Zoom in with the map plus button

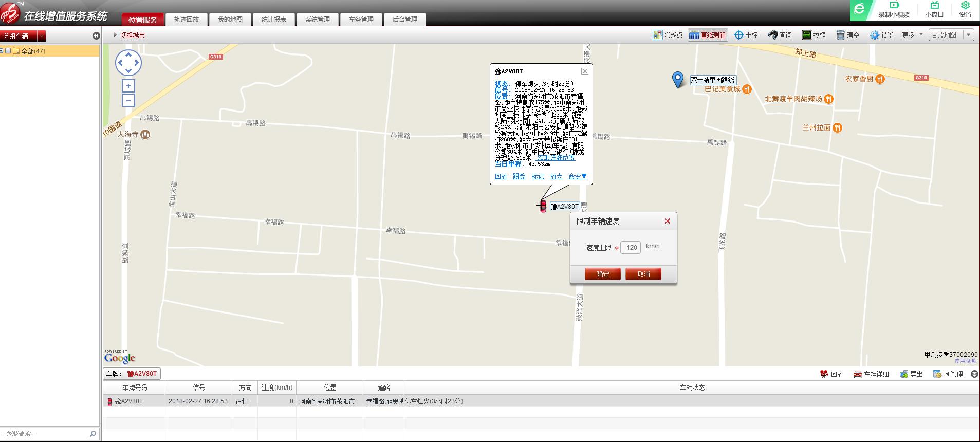pyautogui.click(x=128, y=86)
